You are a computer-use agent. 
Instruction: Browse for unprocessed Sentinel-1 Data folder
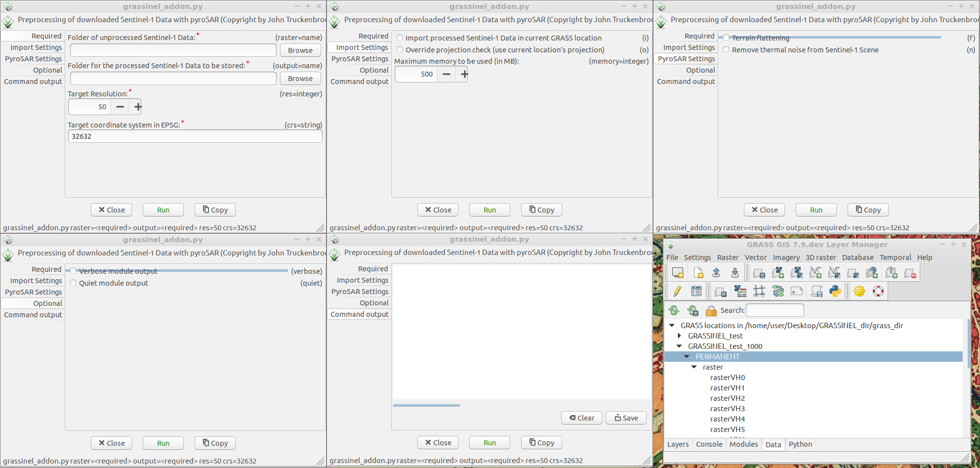[300, 50]
